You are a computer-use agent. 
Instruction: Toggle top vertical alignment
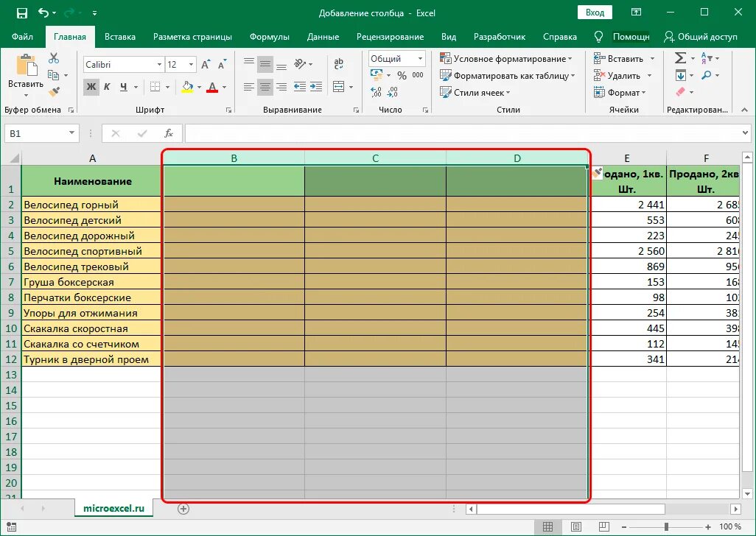[249, 63]
